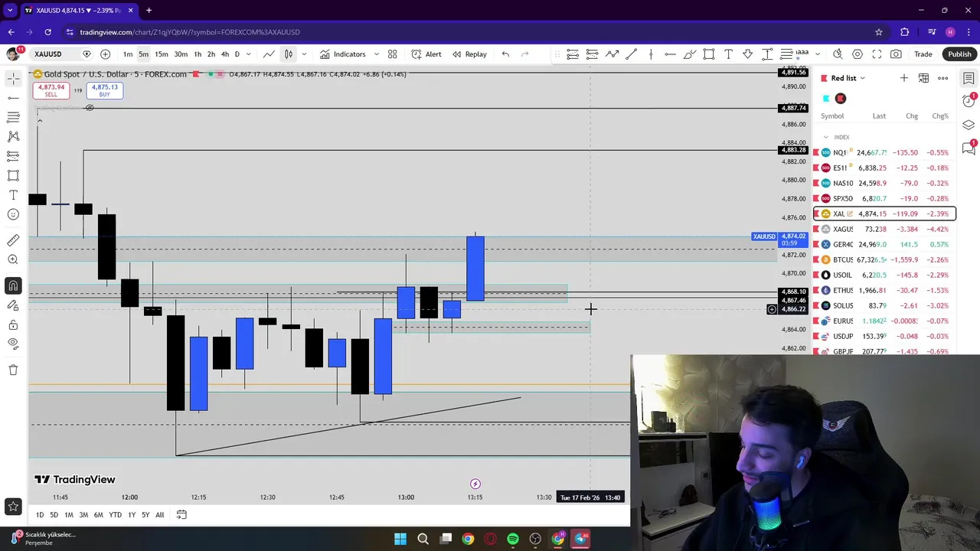Select the YTD date range

115,515
